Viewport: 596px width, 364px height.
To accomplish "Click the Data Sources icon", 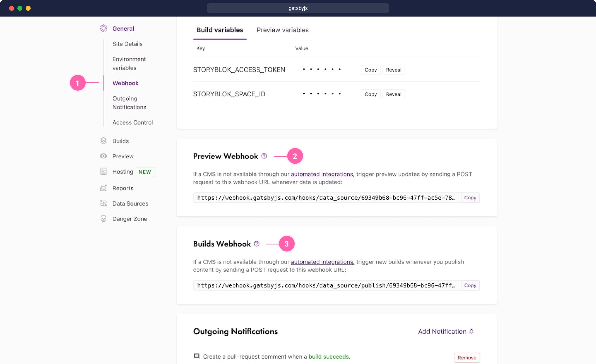I will [x=103, y=203].
